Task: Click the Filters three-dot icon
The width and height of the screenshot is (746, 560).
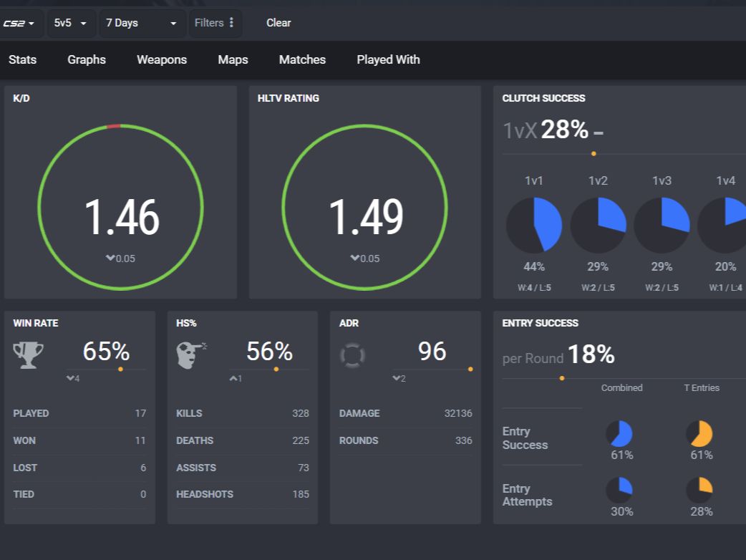Action: tap(231, 22)
